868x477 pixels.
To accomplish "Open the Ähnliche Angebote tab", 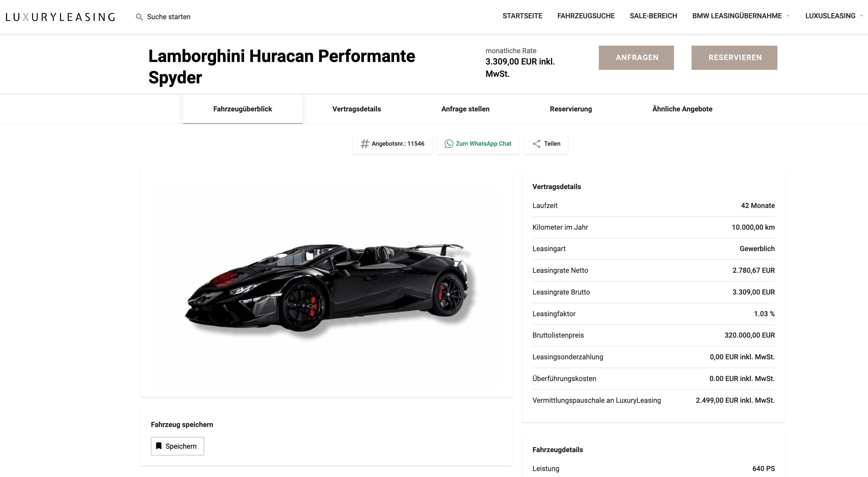I will point(682,109).
